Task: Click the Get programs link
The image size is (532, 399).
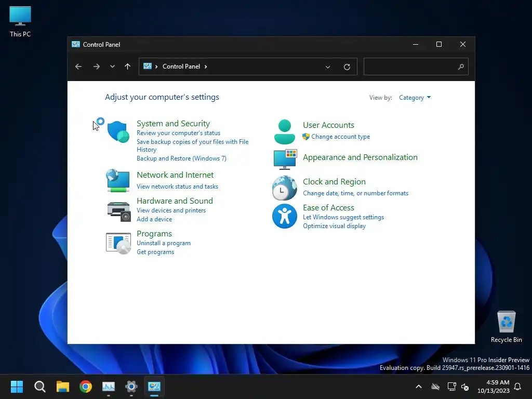Action: click(155, 252)
